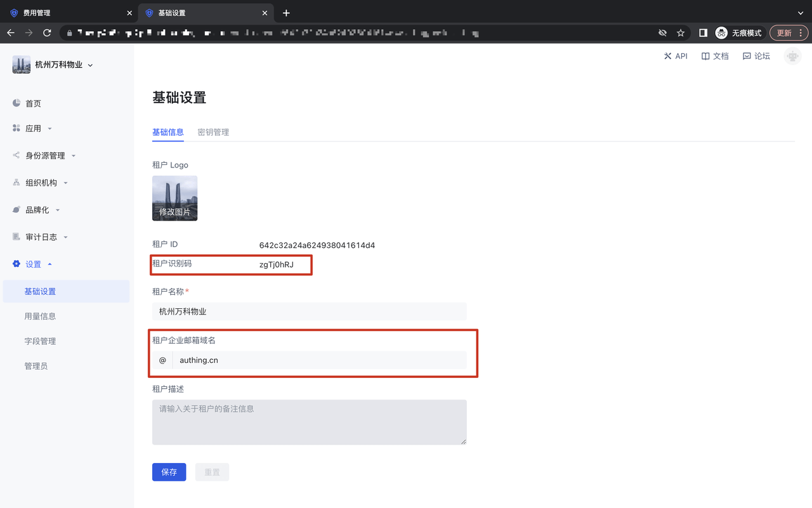Switch to the 密钥管理 tab
This screenshot has width=812, height=508.
[x=213, y=132]
